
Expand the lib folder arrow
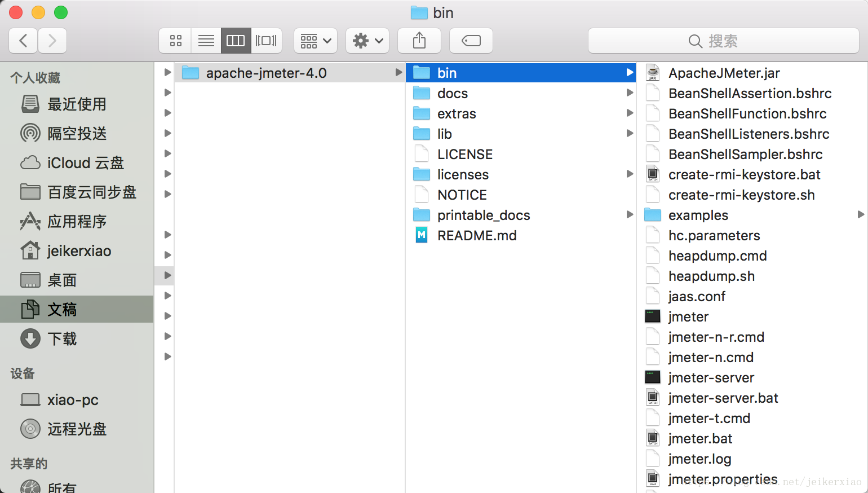pyautogui.click(x=630, y=134)
